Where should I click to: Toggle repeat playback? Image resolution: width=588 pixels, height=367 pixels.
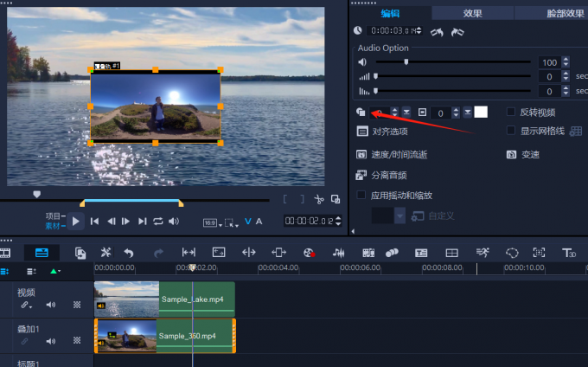[158, 222]
